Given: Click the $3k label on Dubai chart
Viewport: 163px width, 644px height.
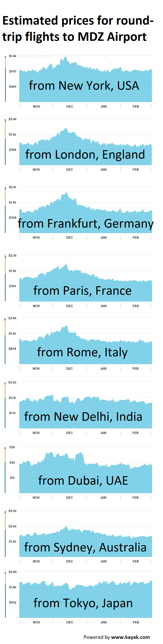Looking at the screenshot, I should [13, 447].
